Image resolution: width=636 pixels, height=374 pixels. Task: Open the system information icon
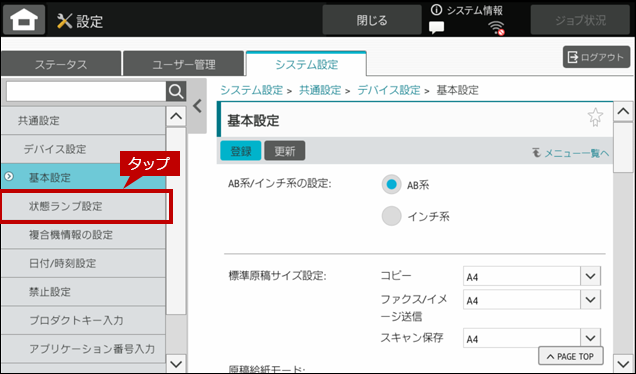point(436,10)
